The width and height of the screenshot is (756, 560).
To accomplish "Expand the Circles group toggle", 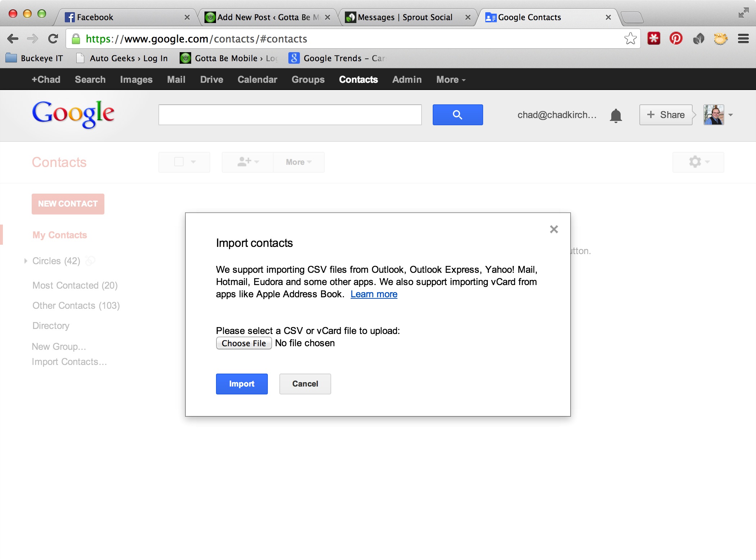I will tap(25, 260).
